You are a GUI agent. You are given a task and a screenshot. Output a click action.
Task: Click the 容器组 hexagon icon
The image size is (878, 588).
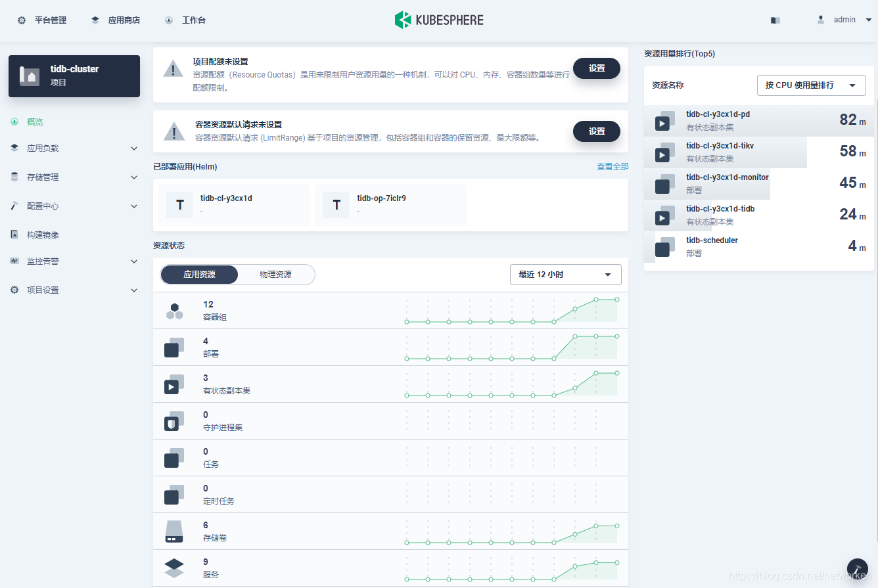174,311
